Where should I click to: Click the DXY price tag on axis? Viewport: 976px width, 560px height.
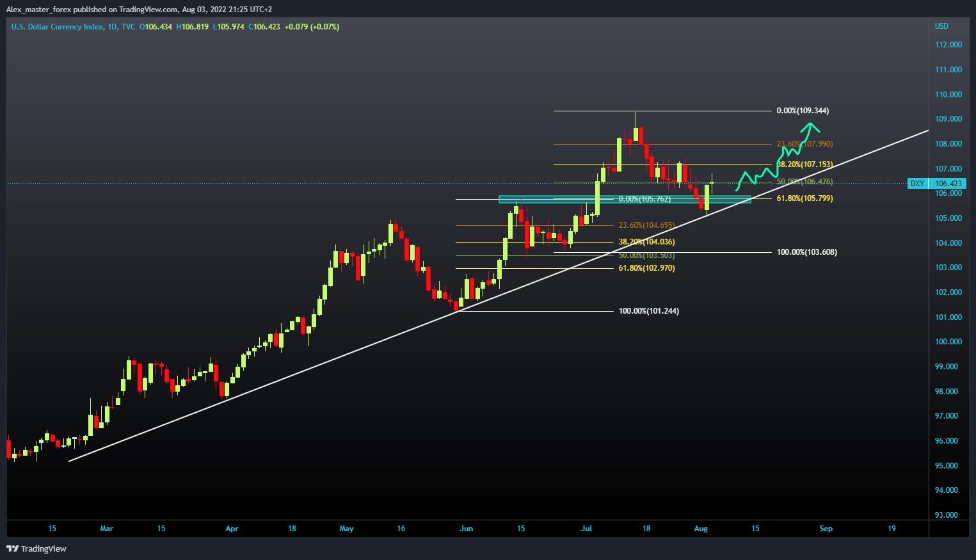917,184
